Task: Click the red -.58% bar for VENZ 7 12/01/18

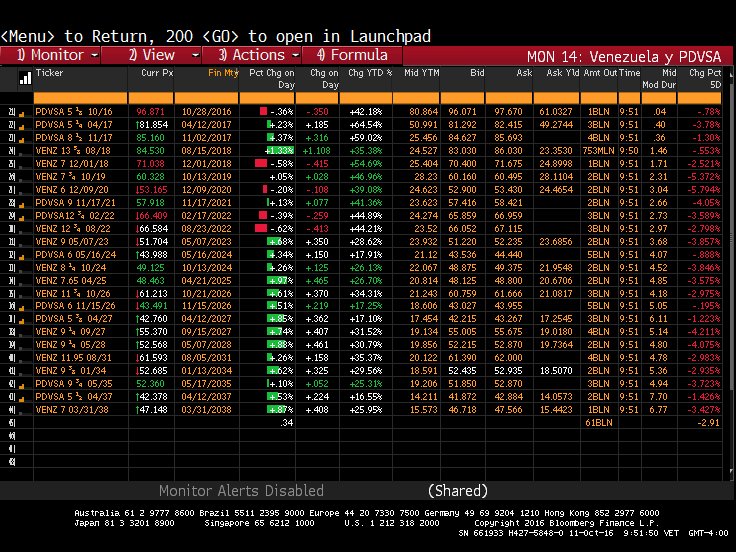Action: tap(261, 163)
